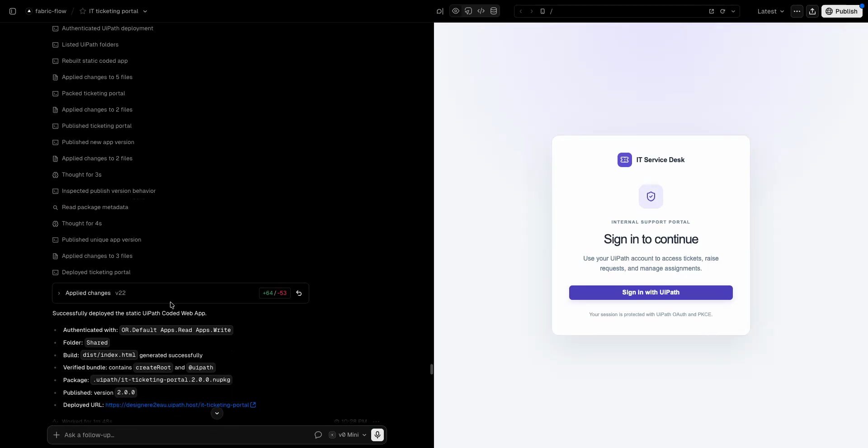Viewport: 868px width, 448px height.
Task: Toggle the left sidebar panel icon
Action: point(13,11)
